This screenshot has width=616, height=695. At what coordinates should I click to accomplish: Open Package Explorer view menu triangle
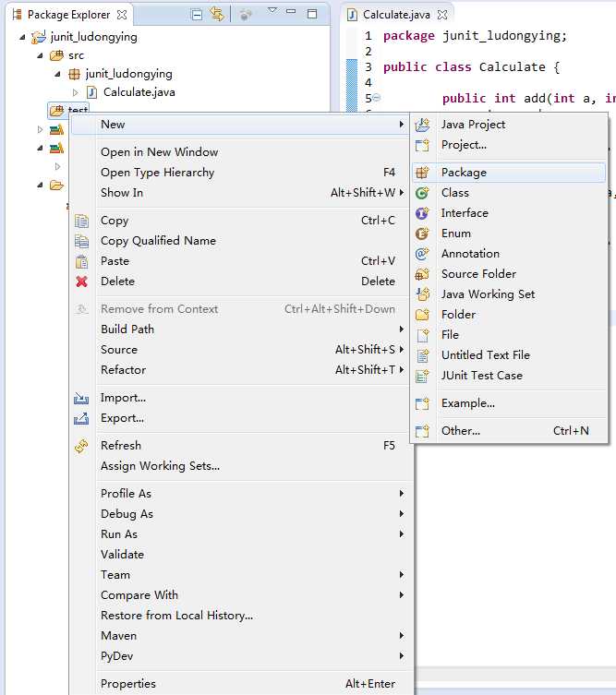pyautogui.click(x=272, y=10)
